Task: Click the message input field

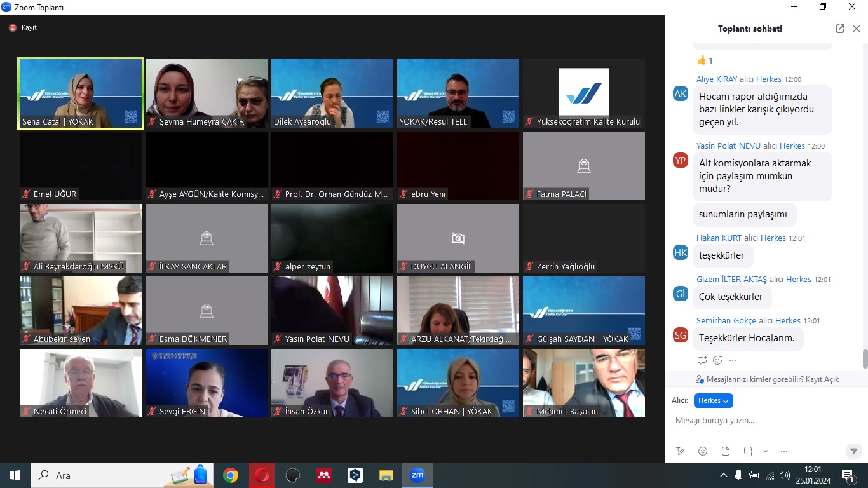Action: [x=756, y=421]
